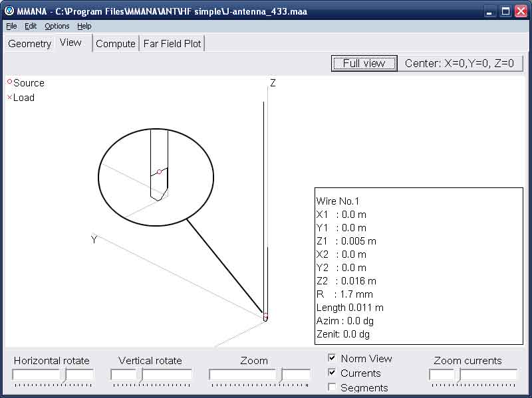The image size is (532, 398).
Task: Open the File menu
Action: 11,26
